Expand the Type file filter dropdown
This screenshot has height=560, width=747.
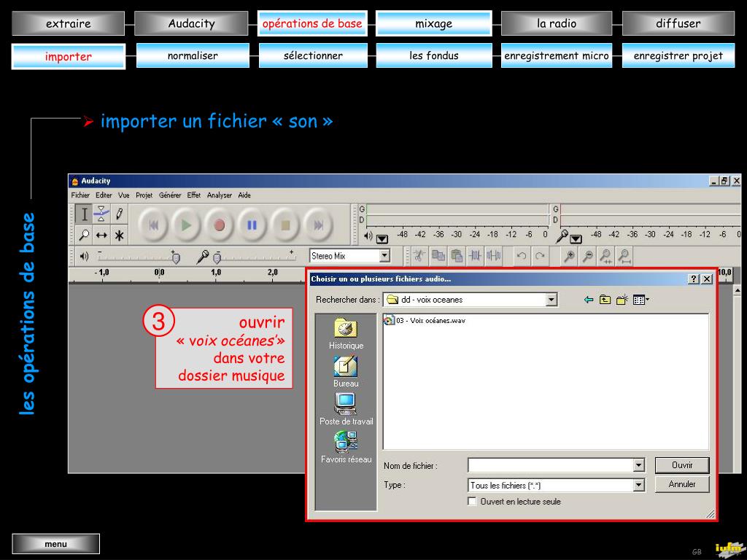[x=639, y=485]
